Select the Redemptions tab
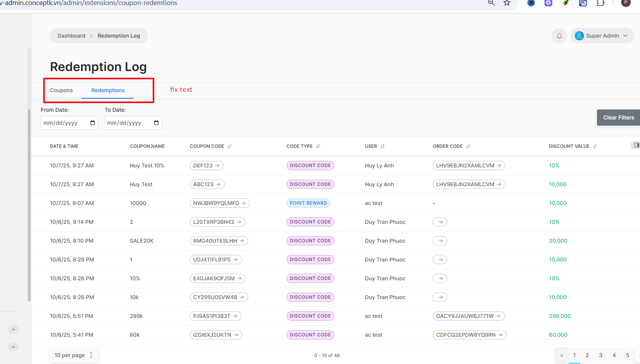 click(x=108, y=90)
